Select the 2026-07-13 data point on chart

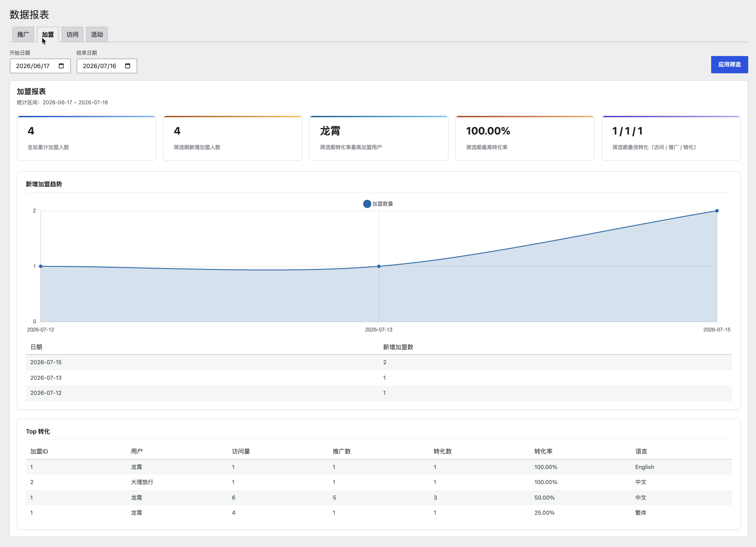[x=379, y=266]
